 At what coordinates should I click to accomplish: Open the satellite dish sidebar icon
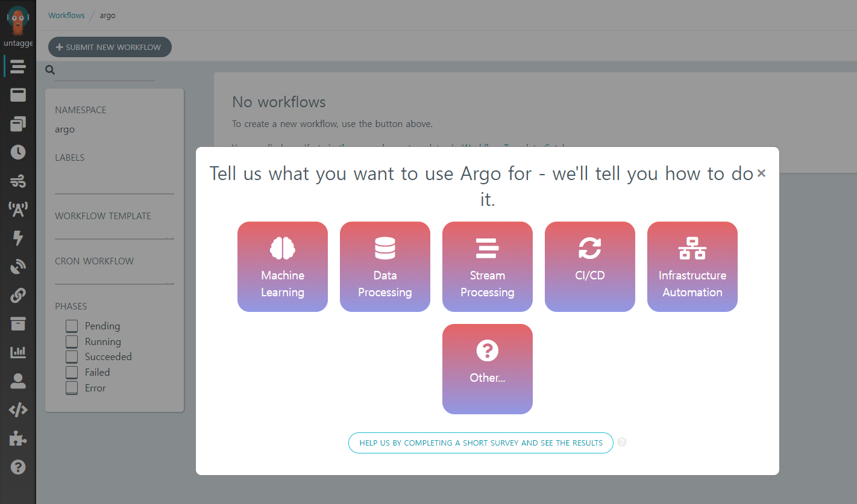[x=18, y=267]
